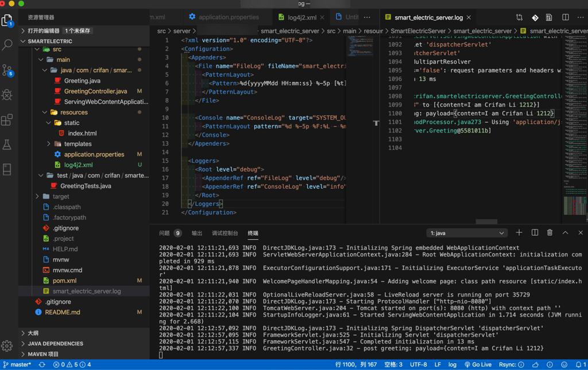Screen dimensions: 588x370
Task: Click master branch in status bar
Action: pos(17,364)
